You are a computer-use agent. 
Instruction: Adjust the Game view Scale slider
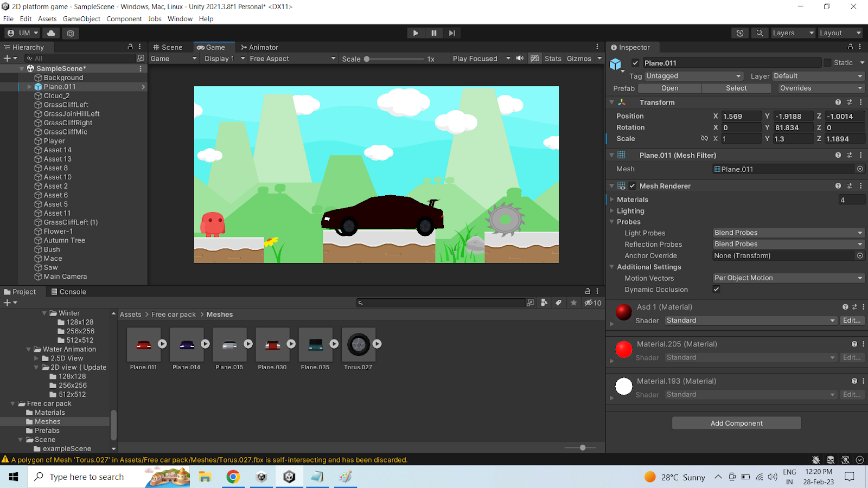(367, 59)
